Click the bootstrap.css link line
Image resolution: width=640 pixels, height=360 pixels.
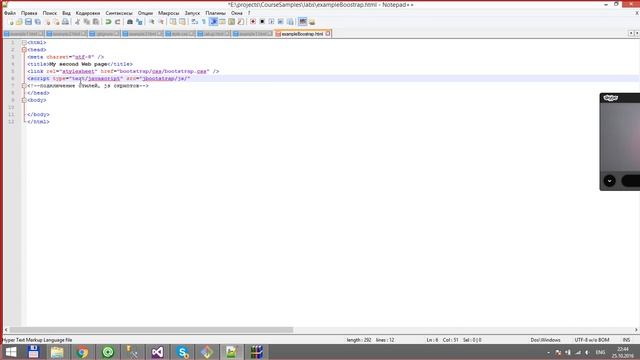pyautogui.click(x=123, y=71)
